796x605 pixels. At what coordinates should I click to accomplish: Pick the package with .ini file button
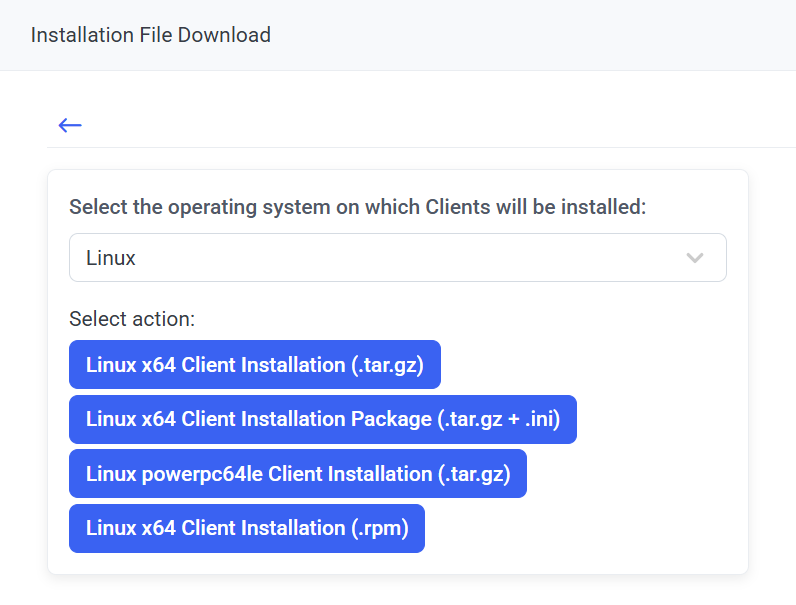tap(322, 419)
